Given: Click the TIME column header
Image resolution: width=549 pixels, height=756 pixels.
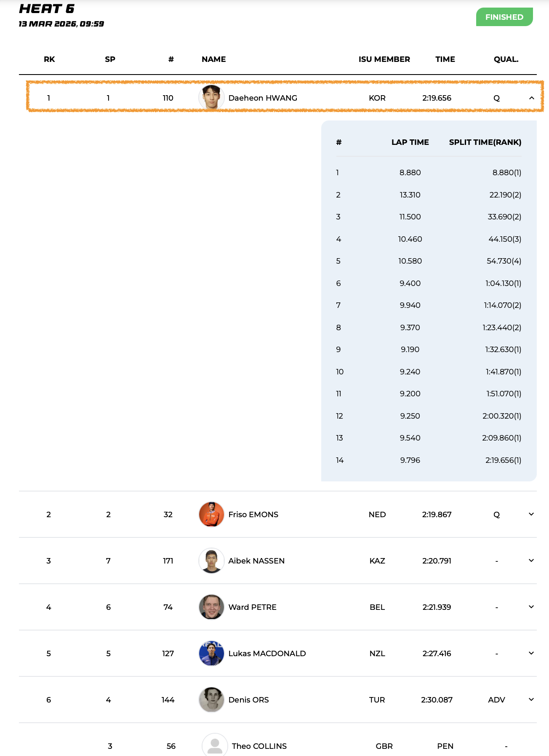Looking at the screenshot, I should coord(445,59).
